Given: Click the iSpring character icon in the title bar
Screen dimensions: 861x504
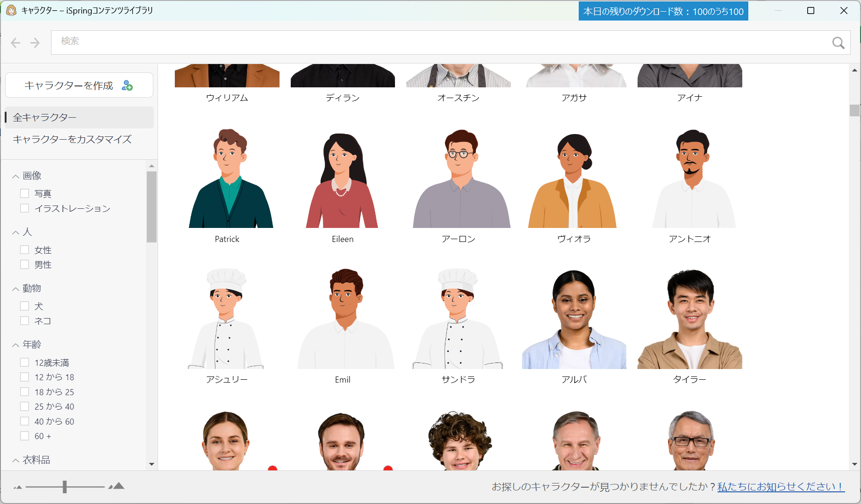Looking at the screenshot, I should pos(10,10).
